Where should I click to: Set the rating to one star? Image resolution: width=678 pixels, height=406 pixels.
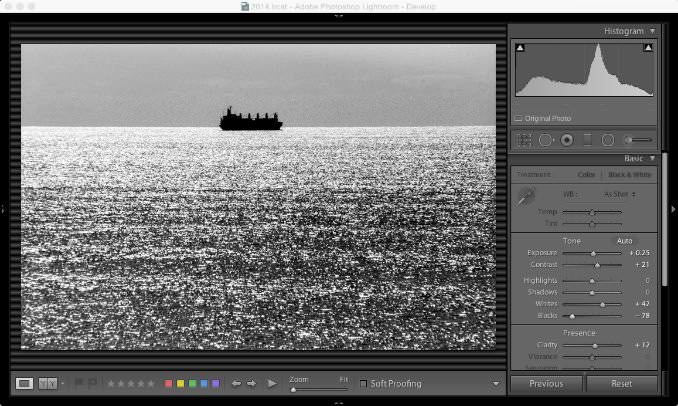point(111,384)
